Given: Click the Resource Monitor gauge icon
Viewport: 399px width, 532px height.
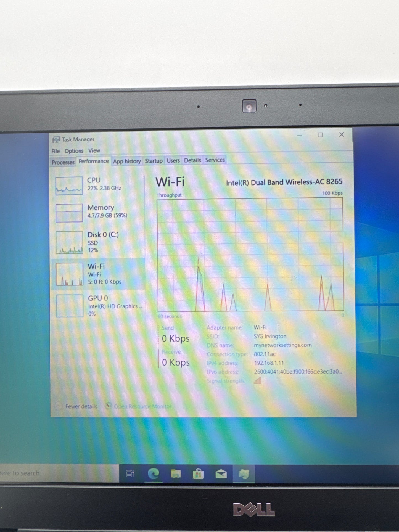Looking at the screenshot, I should 108,406.
